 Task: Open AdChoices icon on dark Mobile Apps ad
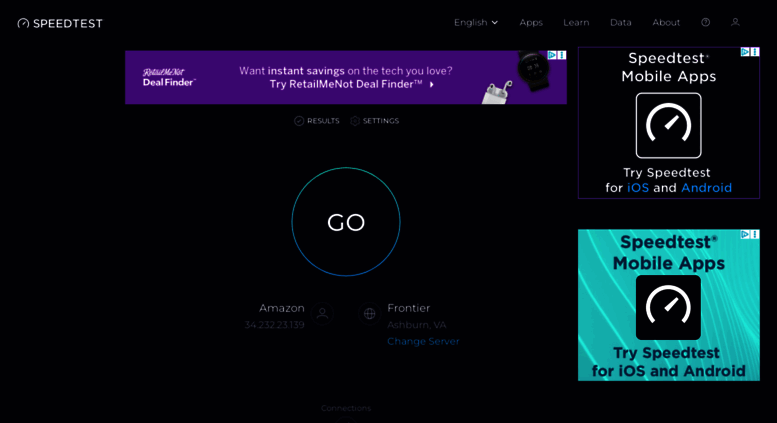coord(745,52)
